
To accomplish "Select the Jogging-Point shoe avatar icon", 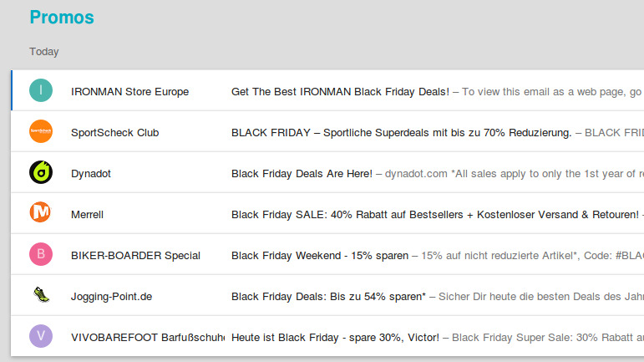I will click(x=41, y=295).
